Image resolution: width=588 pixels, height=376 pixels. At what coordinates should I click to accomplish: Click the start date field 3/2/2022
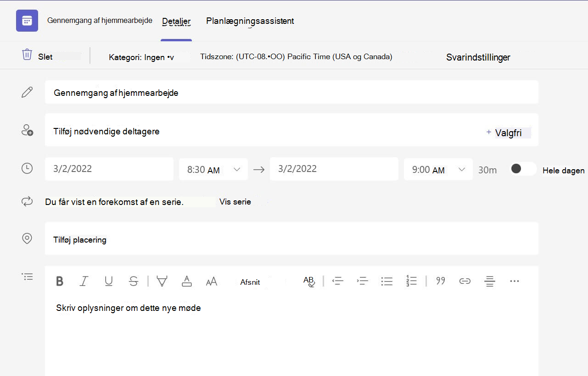coord(109,169)
